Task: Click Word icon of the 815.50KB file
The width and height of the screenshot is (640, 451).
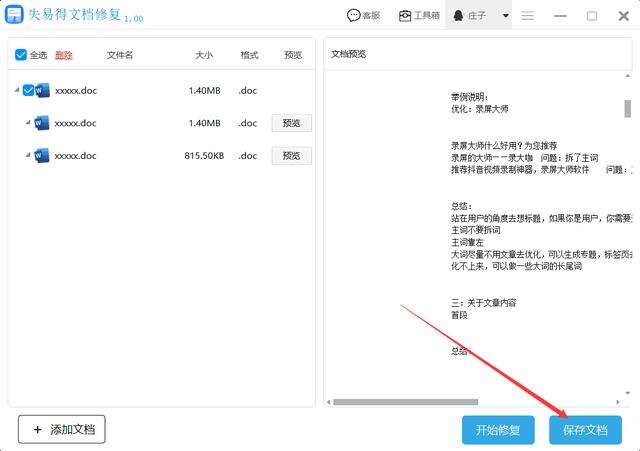Action: click(x=42, y=156)
